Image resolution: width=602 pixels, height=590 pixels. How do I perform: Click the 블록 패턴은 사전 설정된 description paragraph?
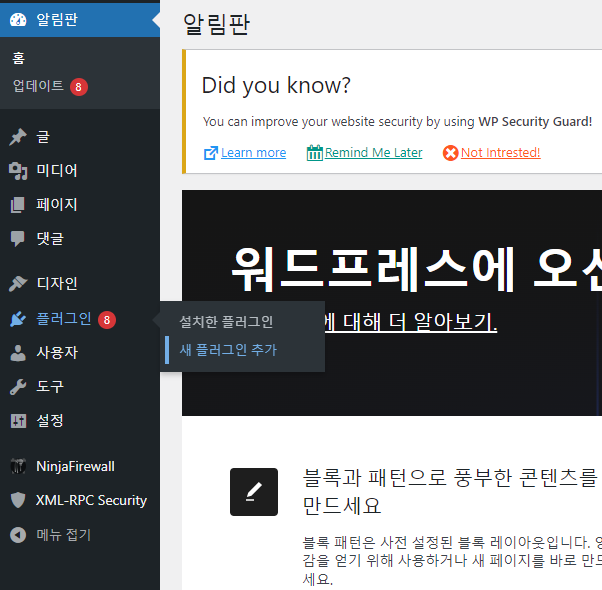click(x=452, y=560)
